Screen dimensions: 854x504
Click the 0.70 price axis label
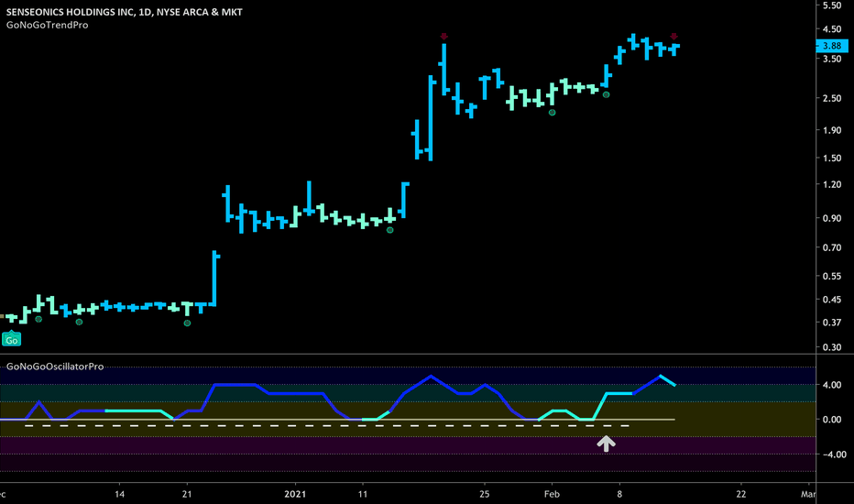[832, 247]
